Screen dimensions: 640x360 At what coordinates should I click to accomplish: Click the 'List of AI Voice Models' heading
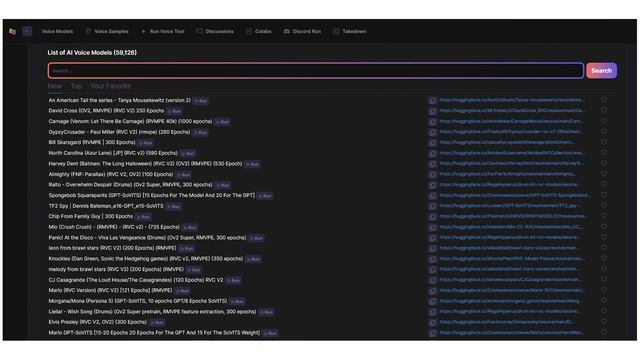(x=92, y=53)
